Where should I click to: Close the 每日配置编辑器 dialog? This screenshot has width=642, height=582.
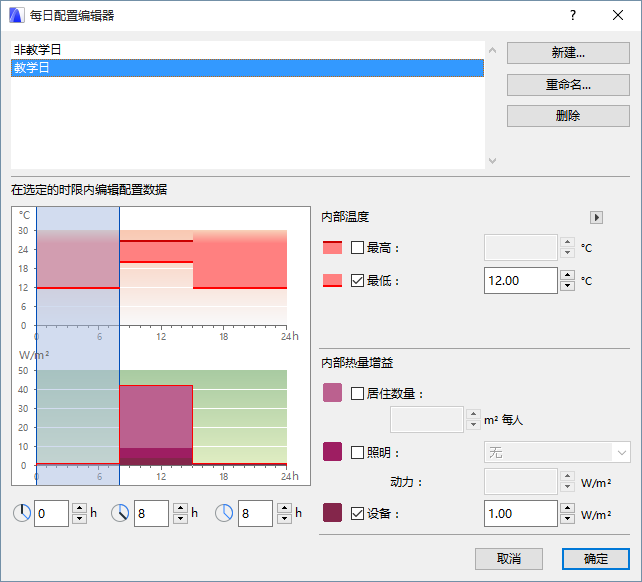(x=618, y=16)
